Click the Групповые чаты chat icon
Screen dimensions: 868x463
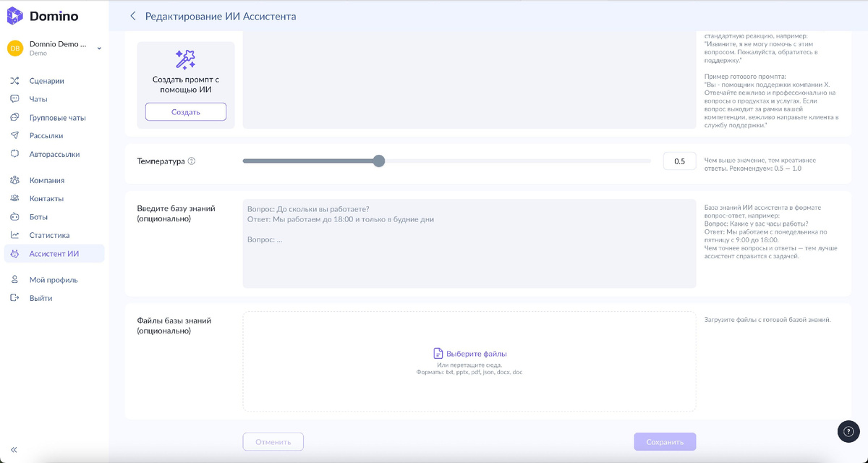click(x=16, y=117)
